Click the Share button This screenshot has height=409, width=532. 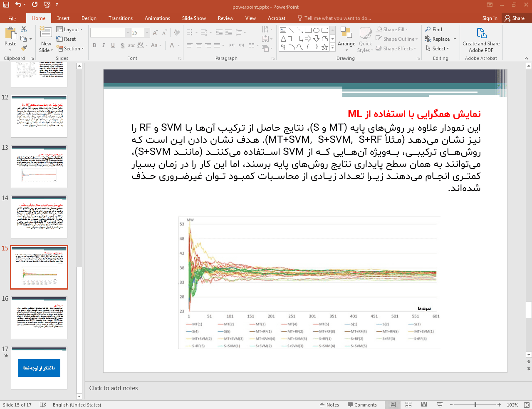pyautogui.click(x=515, y=18)
